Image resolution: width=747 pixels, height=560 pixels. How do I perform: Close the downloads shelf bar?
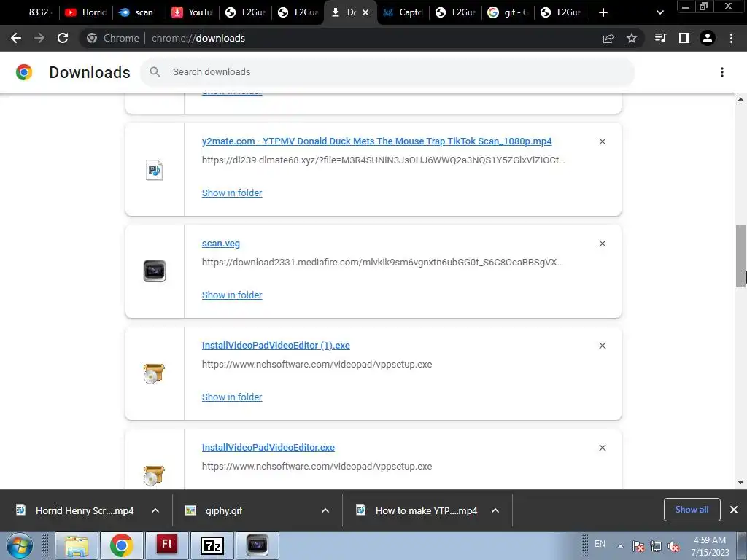click(734, 510)
